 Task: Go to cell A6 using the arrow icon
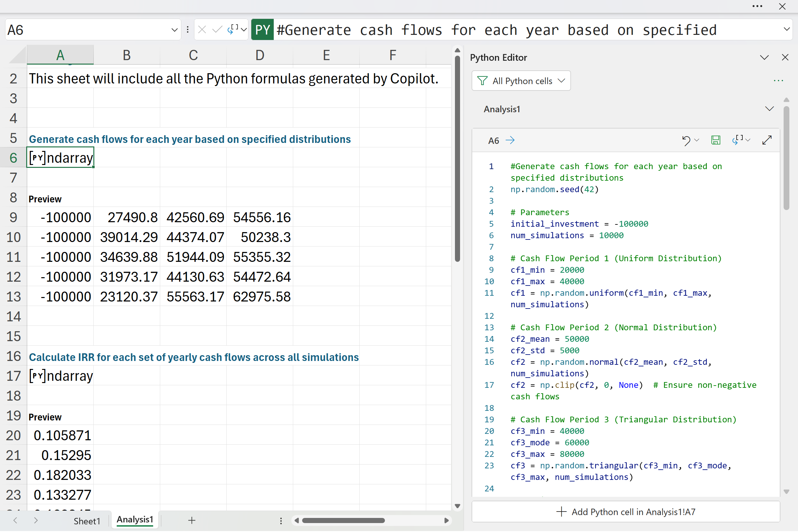click(x=510, y=140)
